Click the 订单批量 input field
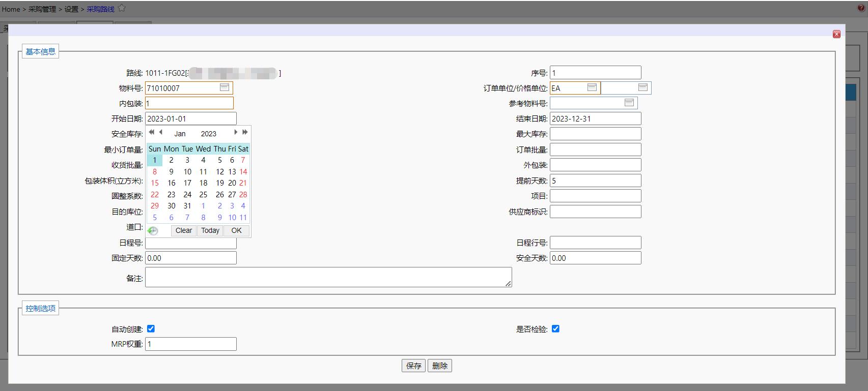This screenshot has width=868, height=391. pyautogui.click(x=596, y=149)
